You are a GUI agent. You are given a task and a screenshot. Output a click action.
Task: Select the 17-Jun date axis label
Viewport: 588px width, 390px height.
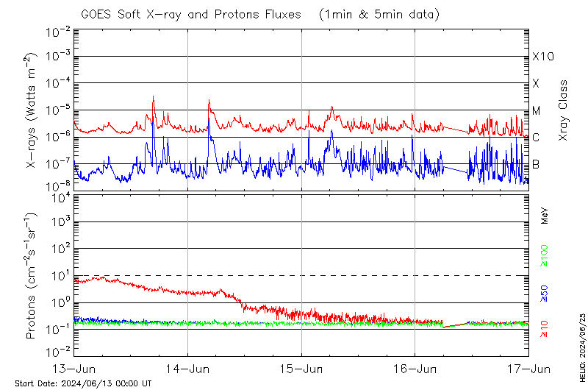(x=528, y=368)
